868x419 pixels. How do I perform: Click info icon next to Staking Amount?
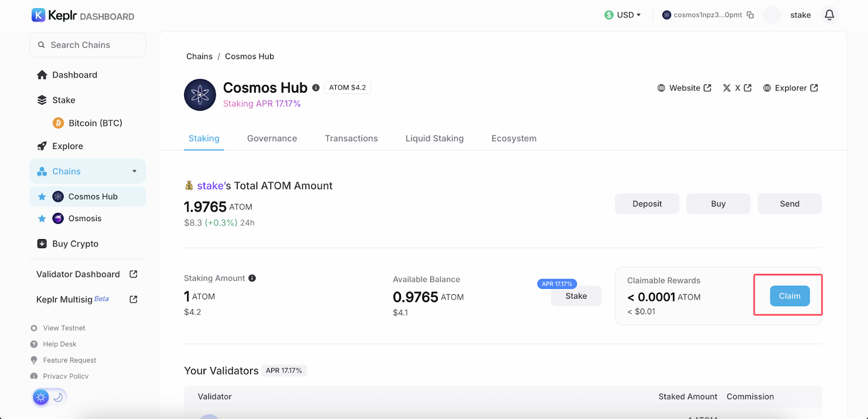click(x=252, y=278)
